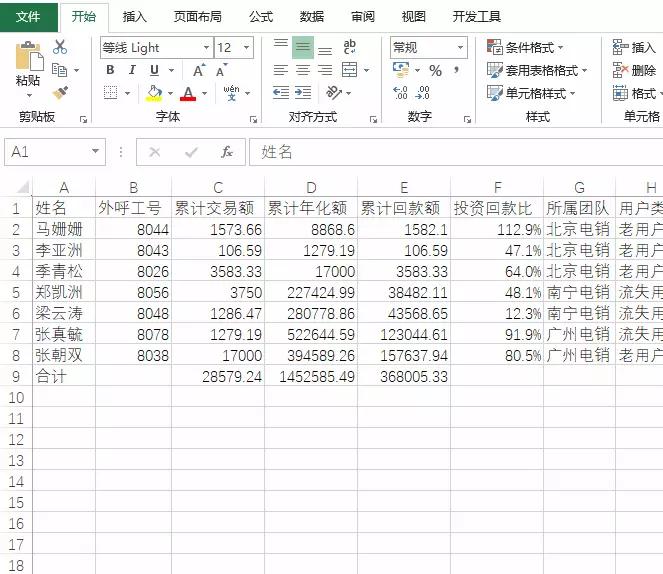Increase font size with large A

[199, 70]
